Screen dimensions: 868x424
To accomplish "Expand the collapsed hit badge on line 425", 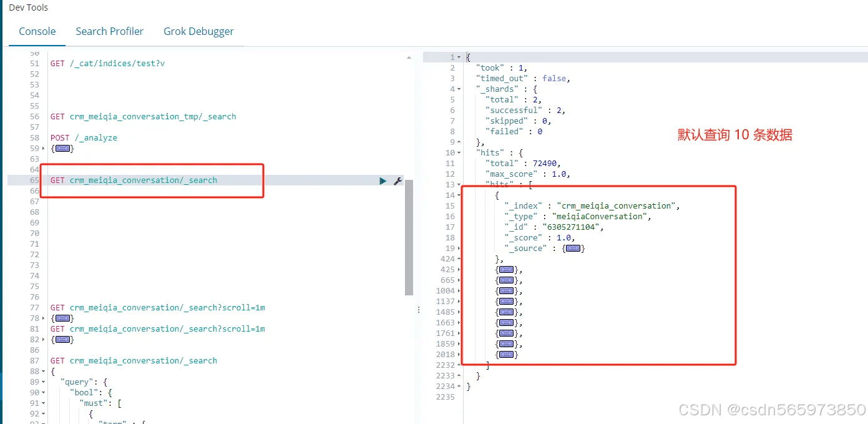I will click(506, 269).
